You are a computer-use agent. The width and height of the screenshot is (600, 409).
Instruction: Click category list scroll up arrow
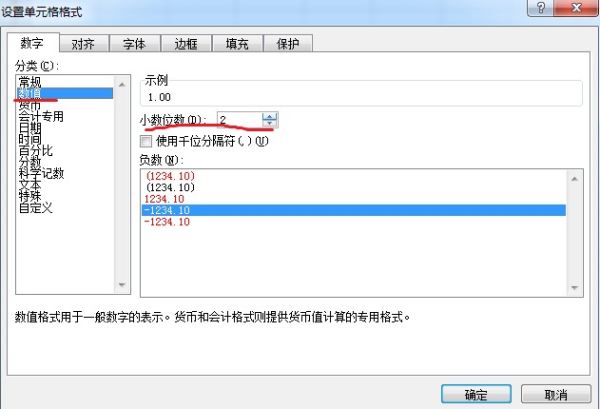(x=122, y=85)
